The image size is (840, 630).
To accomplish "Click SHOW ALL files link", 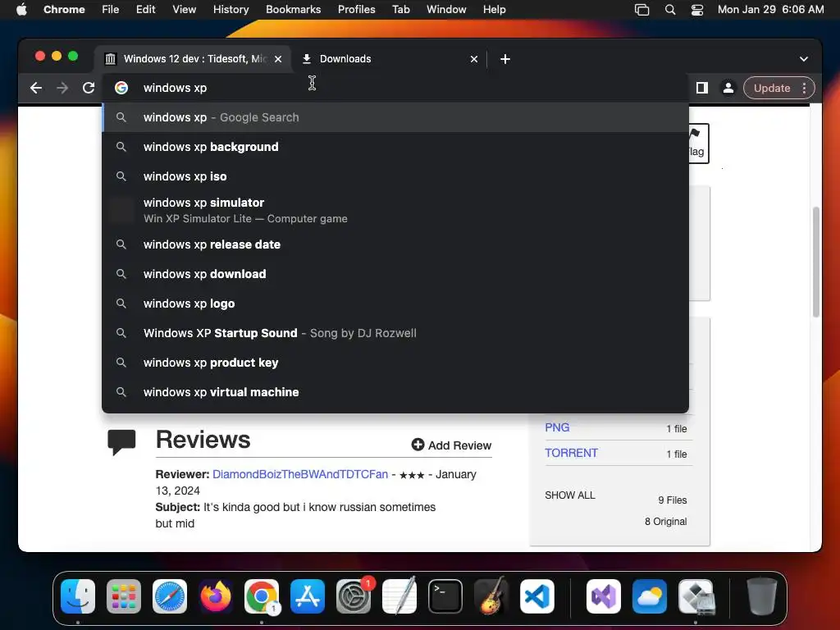I will click(x=570, y=495).
